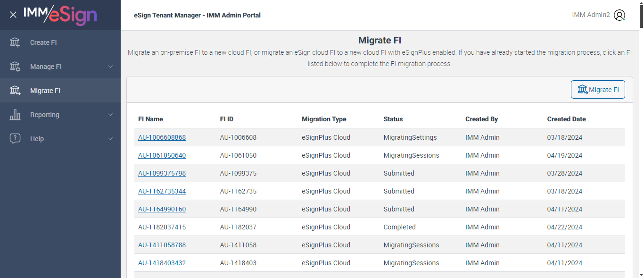Open the AU-1418403432 FI link
This screenshot has width=644, height=278.
pos(162,263)
